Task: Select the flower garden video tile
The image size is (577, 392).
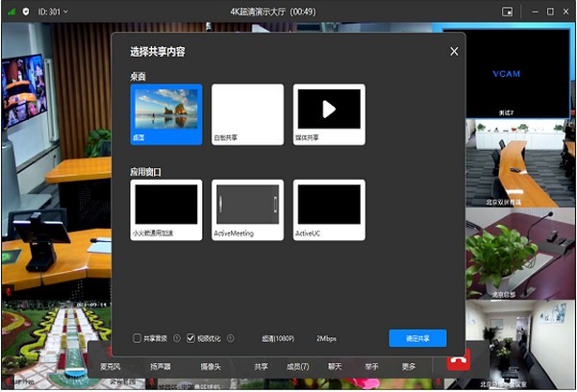Action: pyautogui.click(x=57, y=344)
